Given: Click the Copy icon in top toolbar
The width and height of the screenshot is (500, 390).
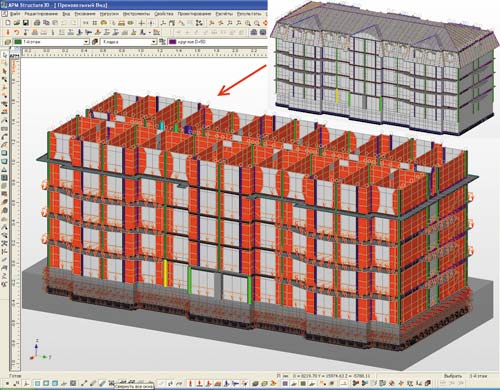Looking at the screenshot, I should (46, 23).
